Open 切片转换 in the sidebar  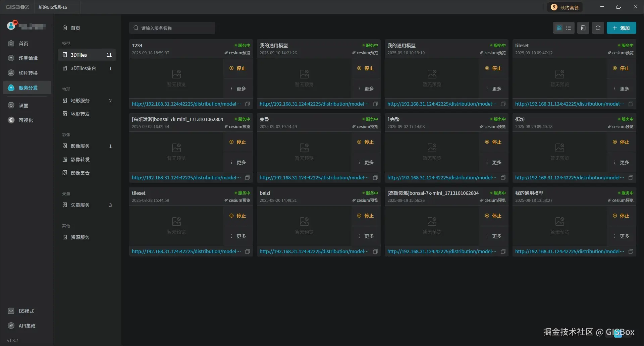(27, 73)
